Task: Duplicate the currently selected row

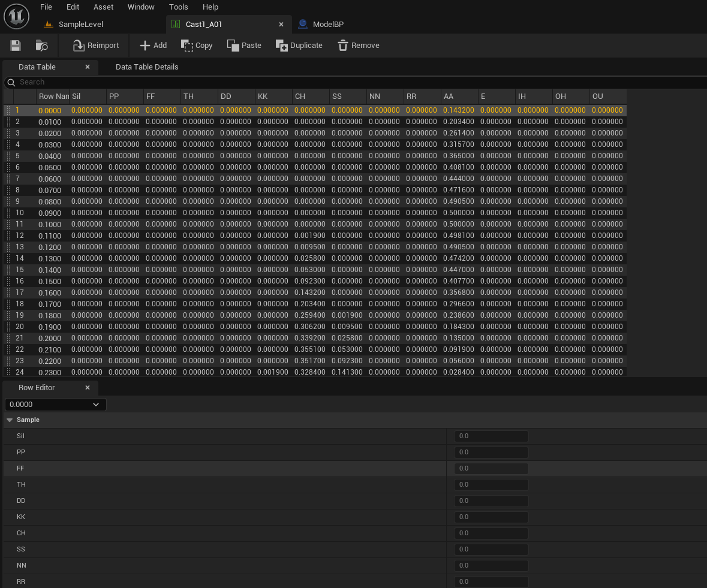Action: tap(299, 45)
